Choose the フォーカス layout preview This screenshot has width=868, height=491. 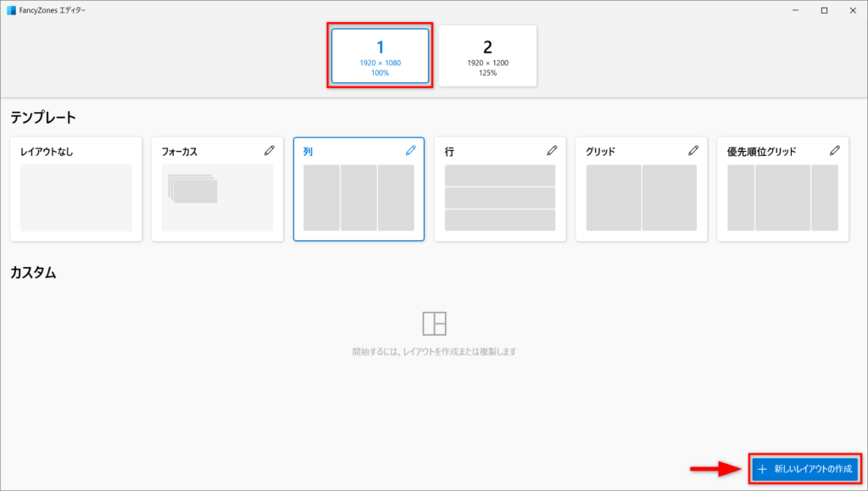[217, 198]
